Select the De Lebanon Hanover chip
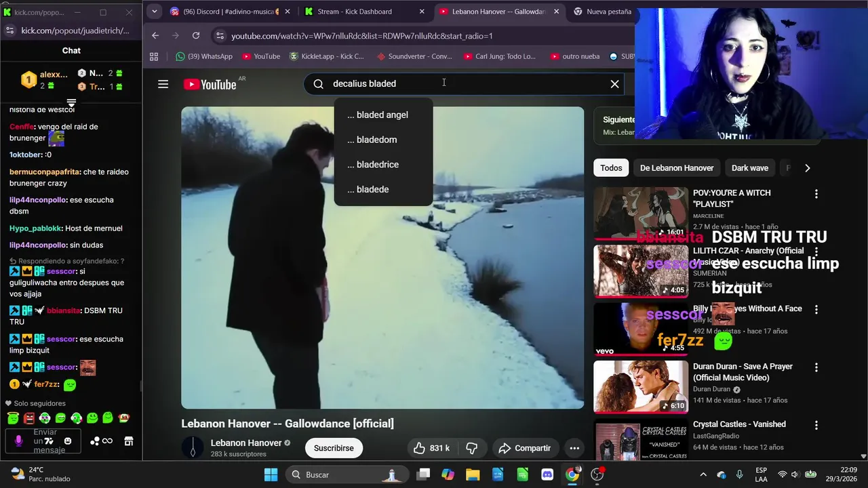 [x=677, y=168]
